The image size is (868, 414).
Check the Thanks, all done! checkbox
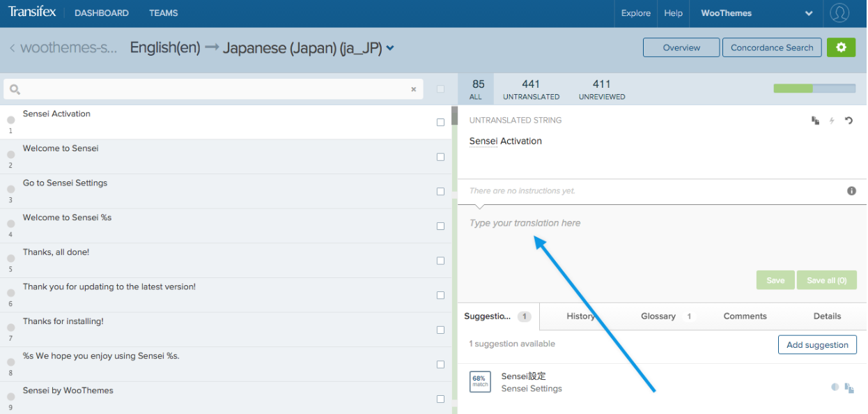pos(440,261)
